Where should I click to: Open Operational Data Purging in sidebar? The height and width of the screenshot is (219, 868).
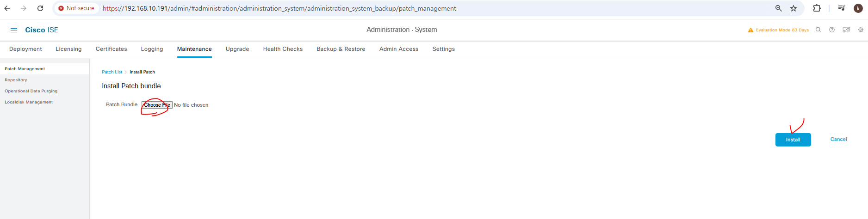(x=31, y=91)
